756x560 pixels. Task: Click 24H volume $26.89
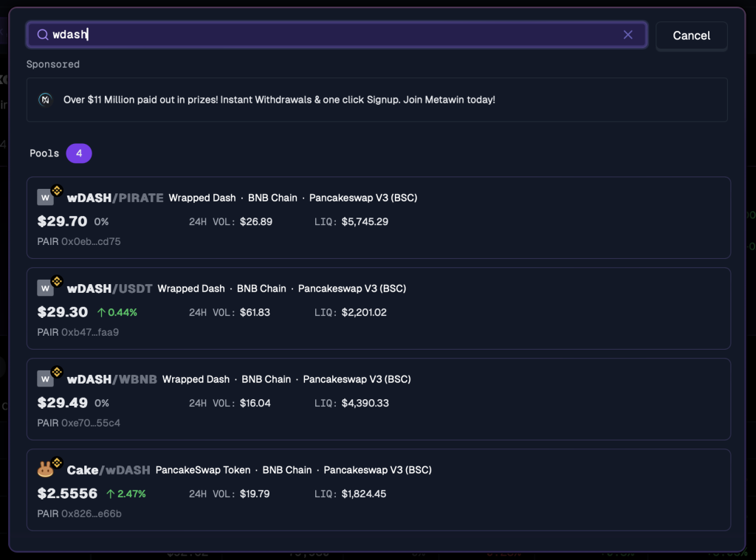256,221
